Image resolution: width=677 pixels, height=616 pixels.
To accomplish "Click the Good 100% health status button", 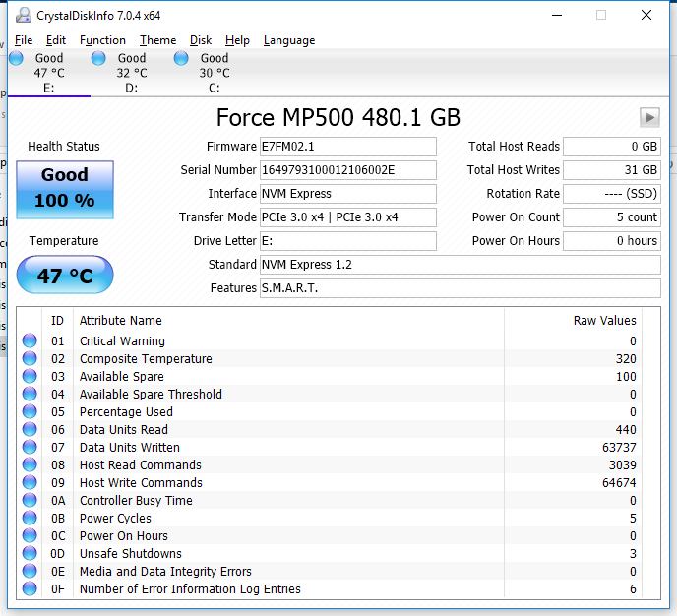I will click(65, 188).
